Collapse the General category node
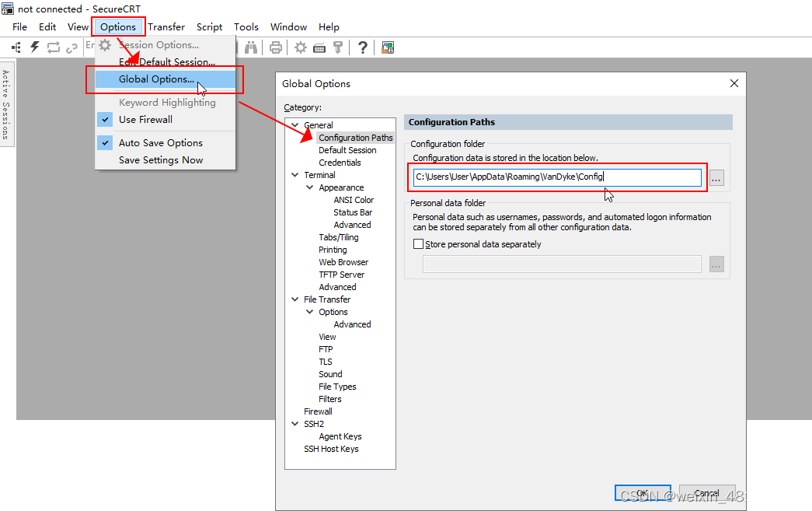812x511 pixels. pyautogui.click(x=295, y=125)
